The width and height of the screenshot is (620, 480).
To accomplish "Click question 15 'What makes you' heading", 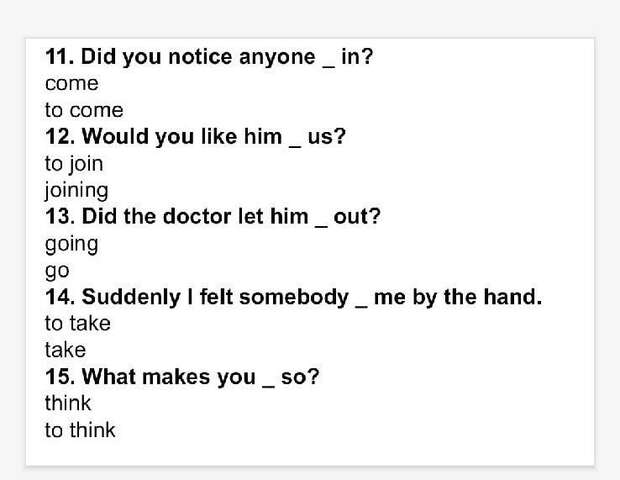I will [x=182, y=377].
